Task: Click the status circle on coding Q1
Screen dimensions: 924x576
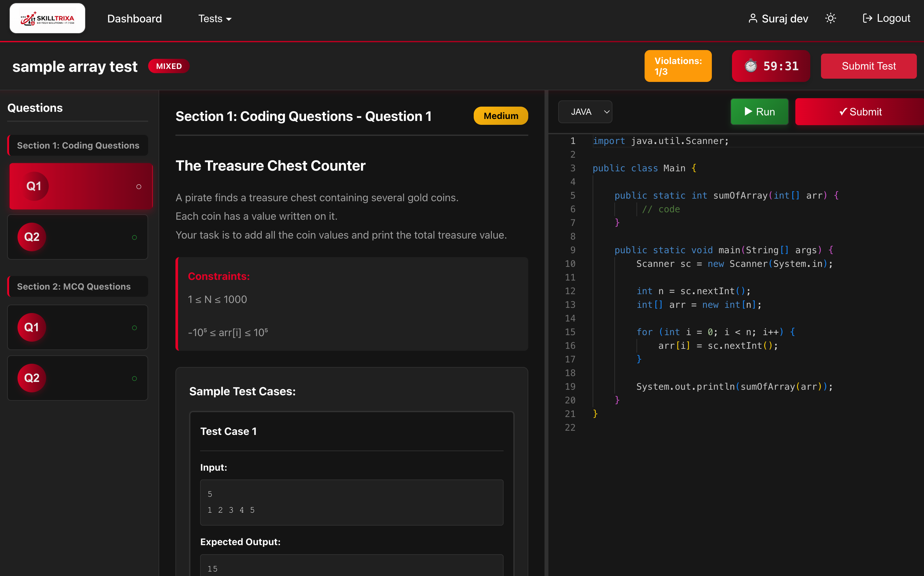Action: pos(139,187)
